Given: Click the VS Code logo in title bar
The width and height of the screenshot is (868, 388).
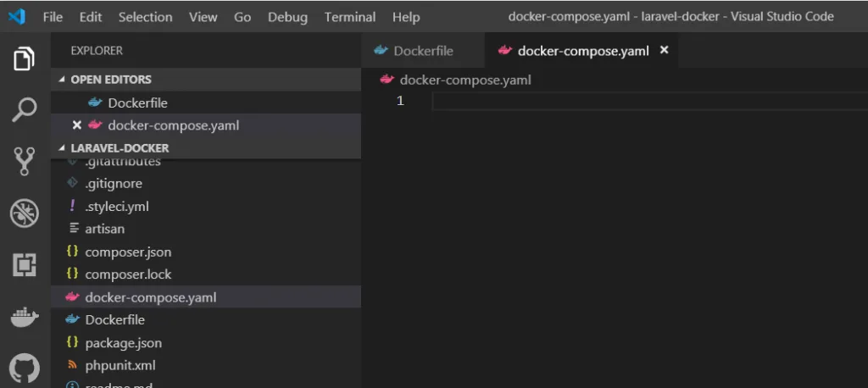Looking at the screenshot, I should coord(17,17).
